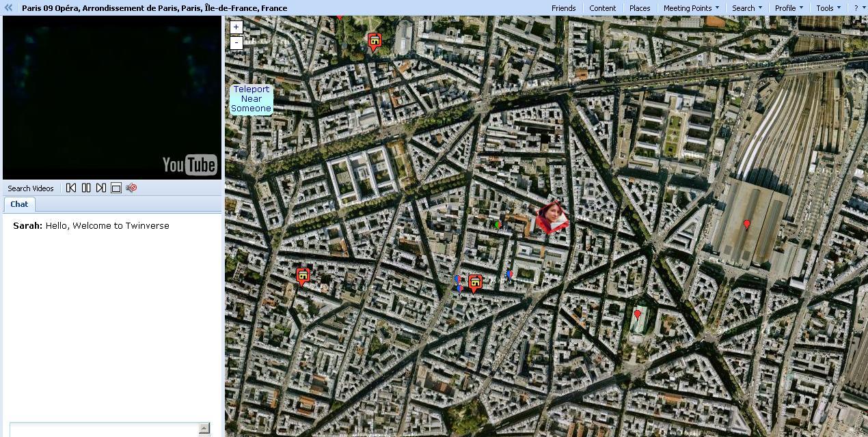The width and height of the screenshot is (868, 437).
Task: Zoom out of the map
Action: click(x=236, y=42)
